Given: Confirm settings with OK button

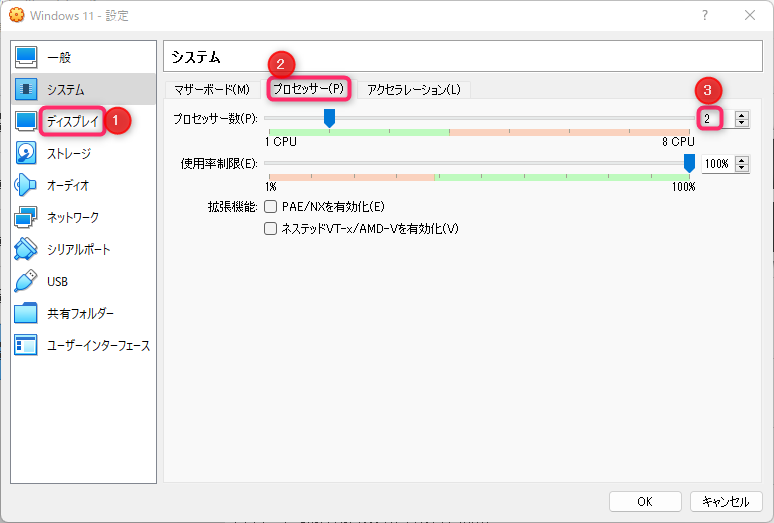Looking at the screenshot, I should tap(645, 502).
